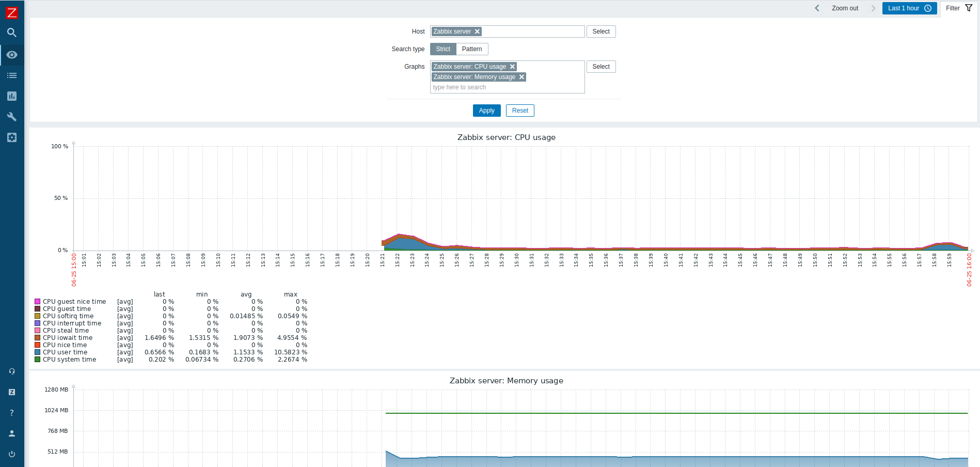The width and height of the screenshot is (980, 467).
Task: Remove Zabbix server host tag
Action: [x=478, y=32]
